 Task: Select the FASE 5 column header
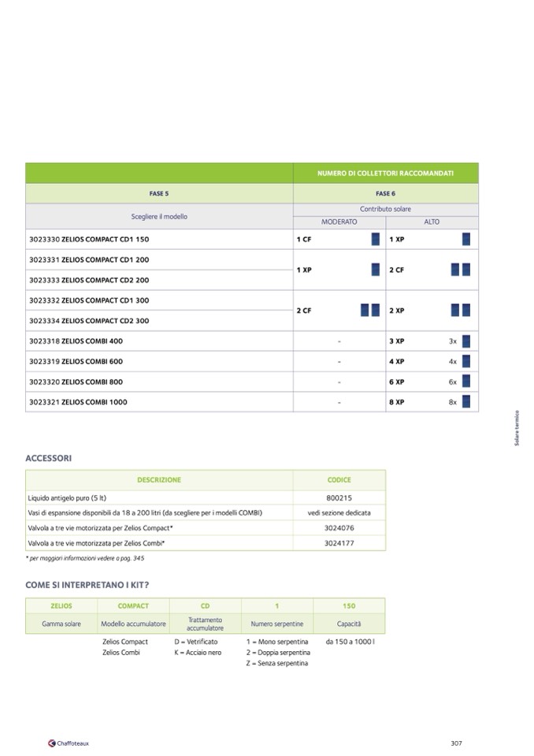(159, 193)
